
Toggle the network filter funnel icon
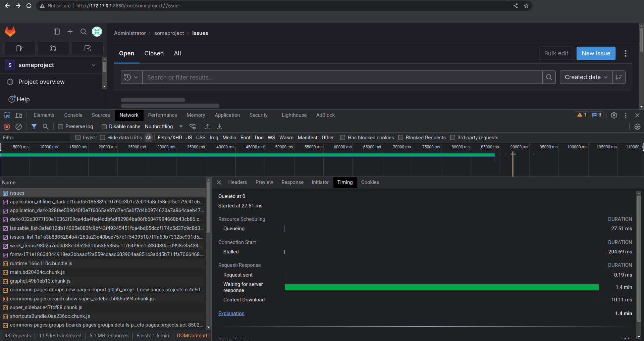(x=34, y=127)
